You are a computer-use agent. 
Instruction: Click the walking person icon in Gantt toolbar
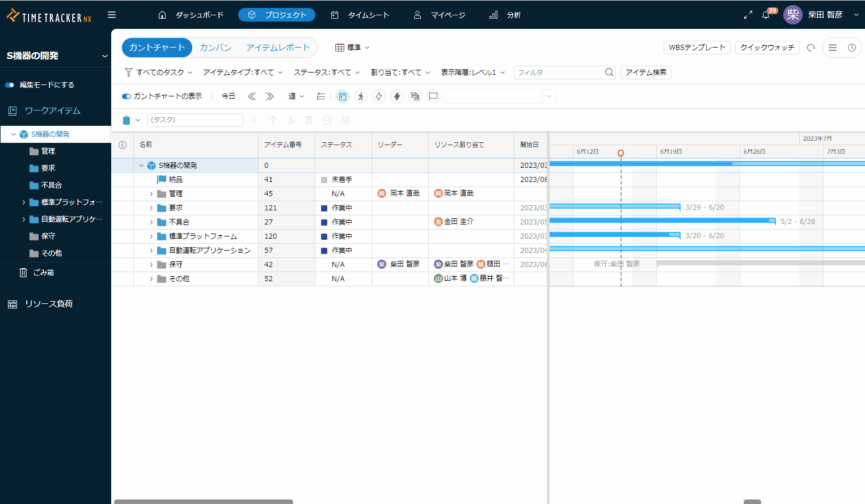pyautogui.click(x=361, y=96)
